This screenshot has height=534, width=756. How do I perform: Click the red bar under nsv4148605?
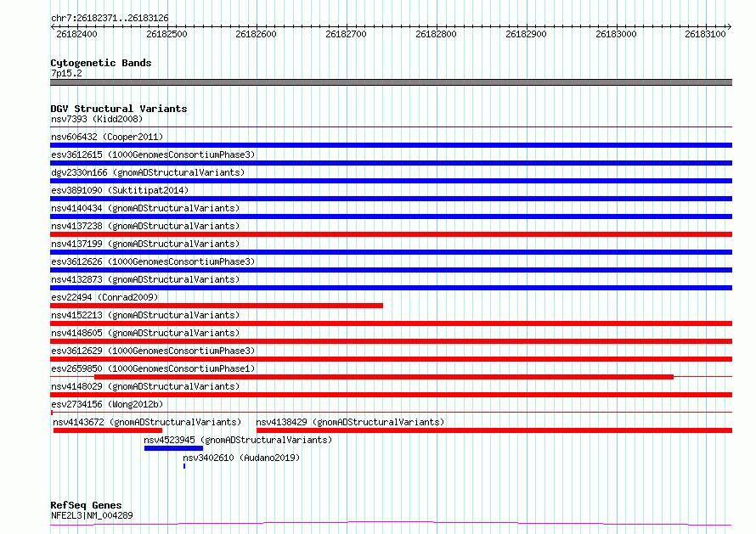(x=391, y=341)
